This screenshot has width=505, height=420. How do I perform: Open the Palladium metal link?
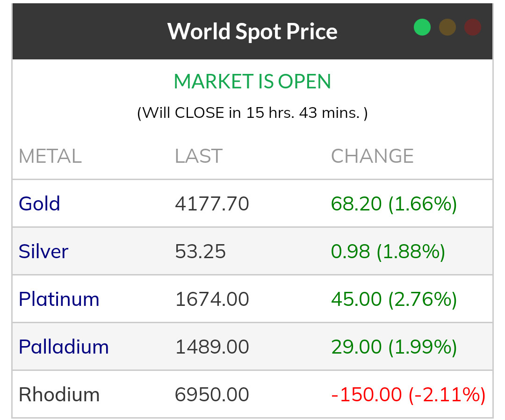tap(64, 347)
